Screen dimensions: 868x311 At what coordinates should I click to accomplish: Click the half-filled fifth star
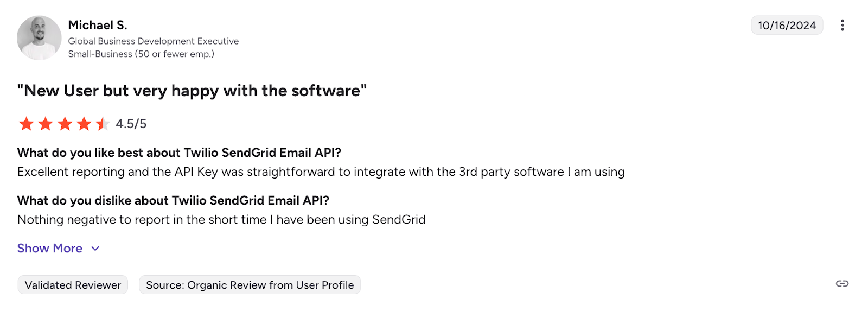[103, 124]
